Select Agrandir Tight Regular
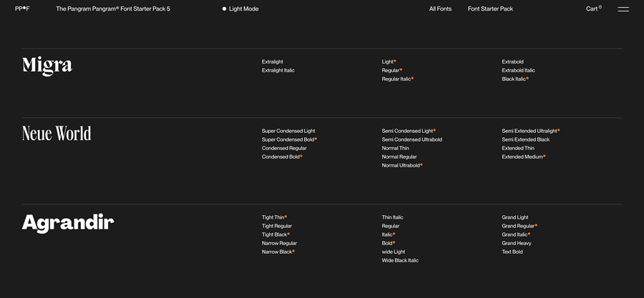 (x=277, y=227)
